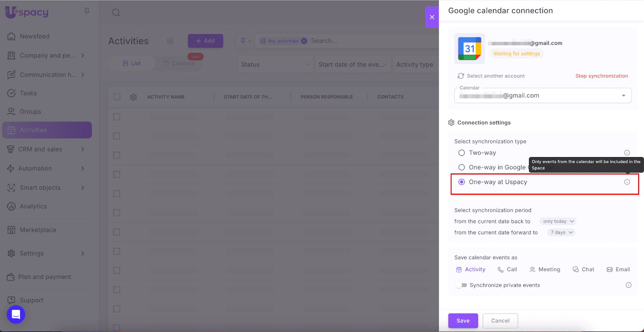Select One-way in Google radio option
The height and width of the screenshot is (332, 644).
pyautogui.click(x=462, y=167)
